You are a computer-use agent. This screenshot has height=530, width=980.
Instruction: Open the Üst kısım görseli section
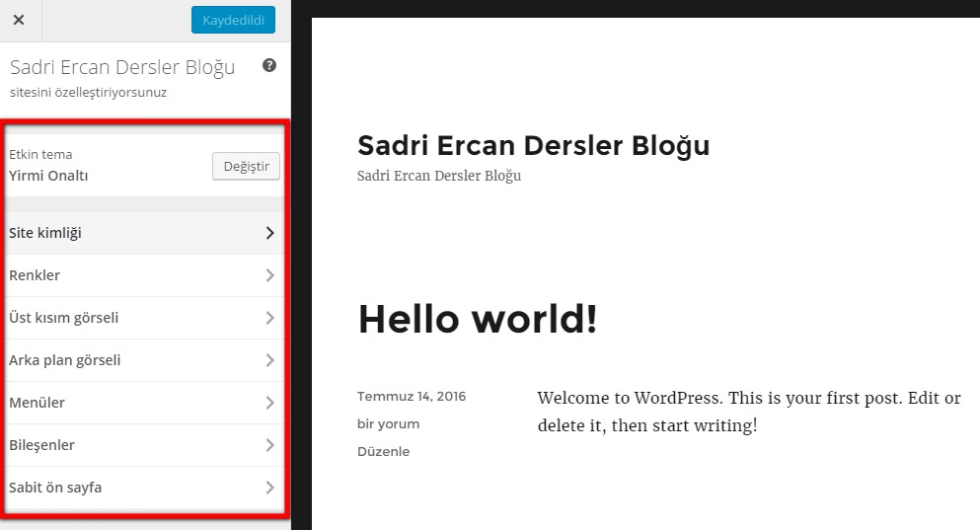click(144, 318)
